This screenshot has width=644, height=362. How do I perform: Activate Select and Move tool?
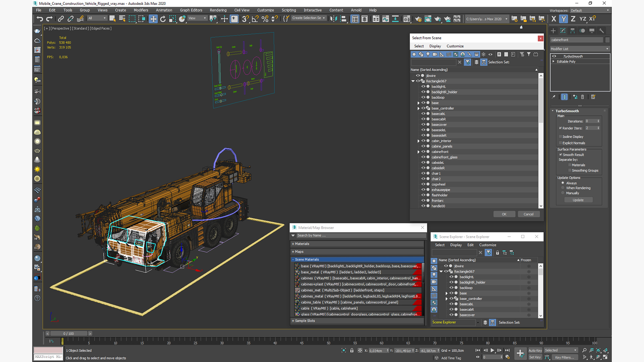[x=153, y=19]
